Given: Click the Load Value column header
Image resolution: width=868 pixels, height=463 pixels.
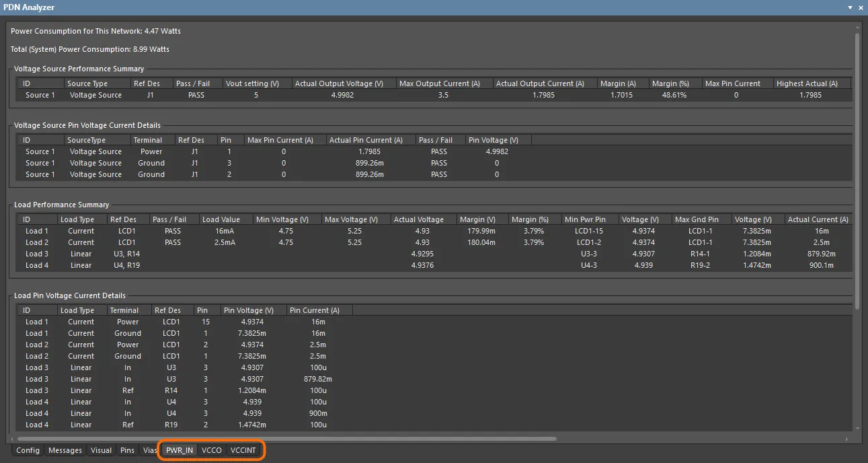Looking at the screenshot, I should point(221,219).
